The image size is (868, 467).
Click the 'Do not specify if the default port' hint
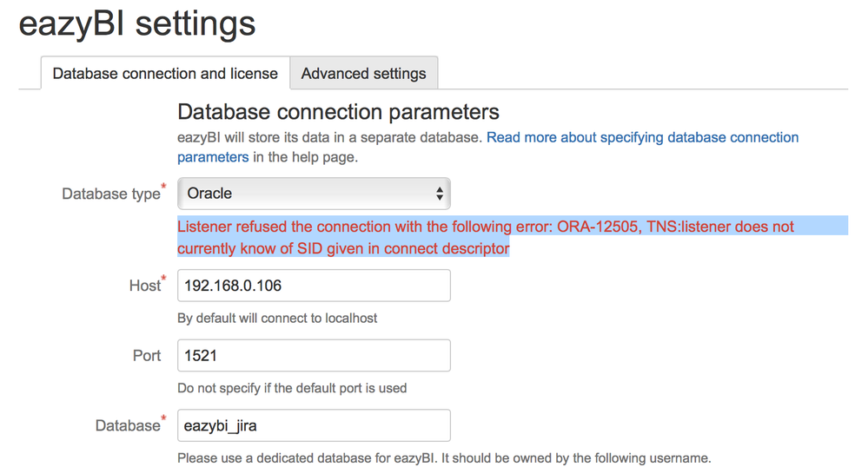(292, 388)
